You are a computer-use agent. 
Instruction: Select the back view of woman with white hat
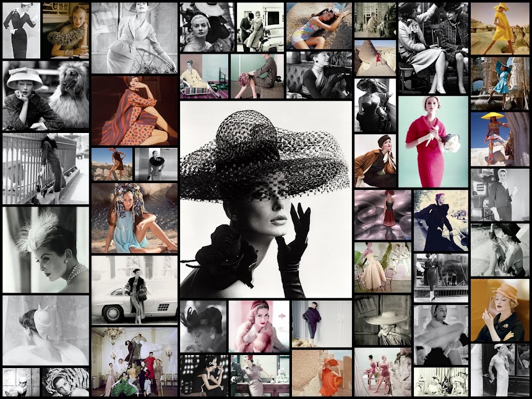[46, 330]
